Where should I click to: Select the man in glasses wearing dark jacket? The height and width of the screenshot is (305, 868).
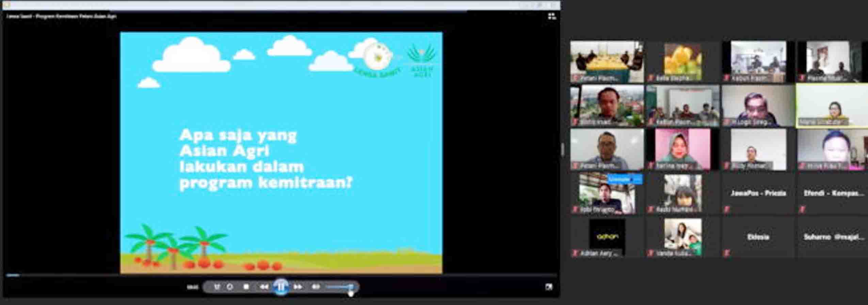click(758, 106)
